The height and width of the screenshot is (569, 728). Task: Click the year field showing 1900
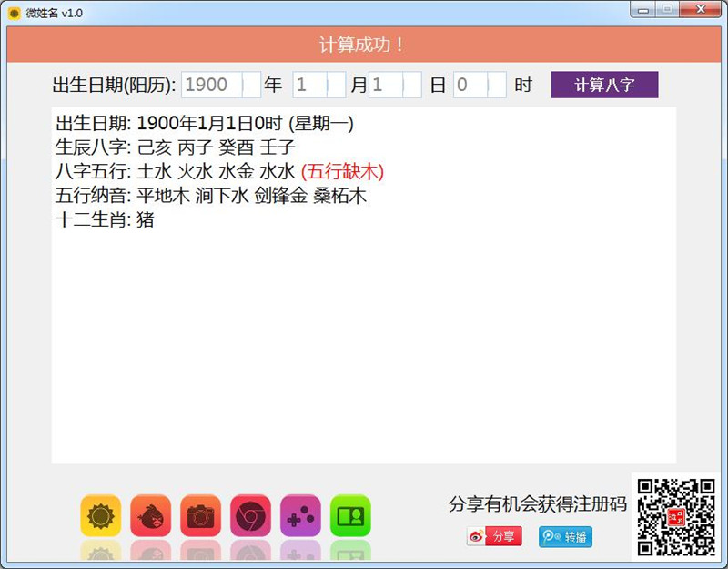coord(211,85)
